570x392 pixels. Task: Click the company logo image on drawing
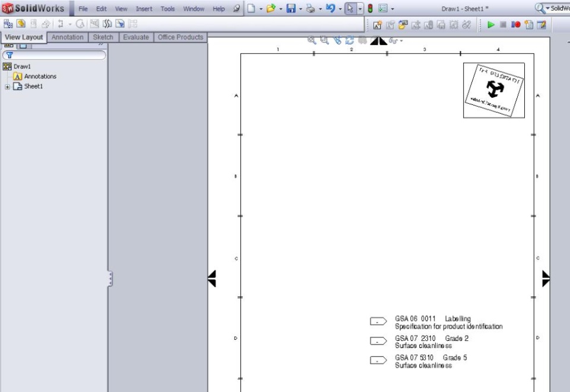pos(493,90)
